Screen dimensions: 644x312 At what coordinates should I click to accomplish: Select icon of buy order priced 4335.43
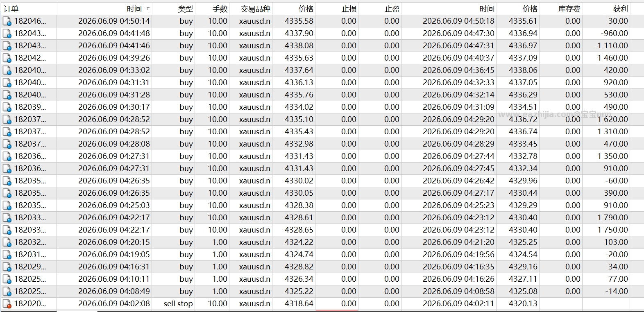click(7, 132)
